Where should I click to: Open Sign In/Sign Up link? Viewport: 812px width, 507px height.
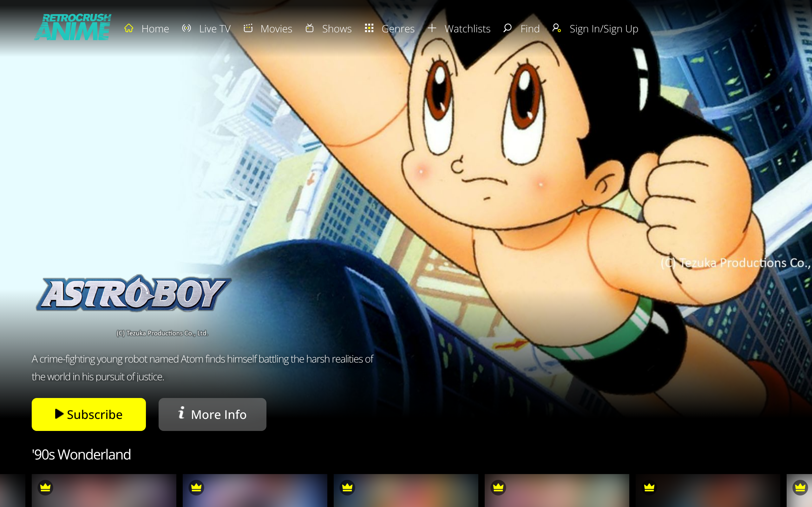click(604, 29)
